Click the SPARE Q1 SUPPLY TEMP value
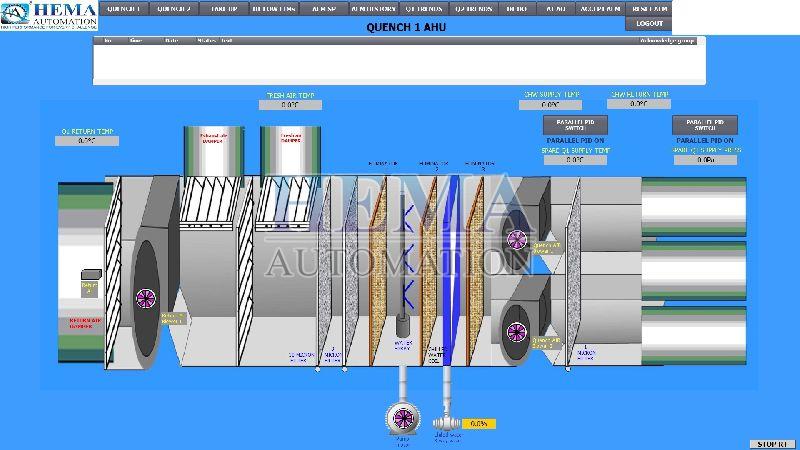The width and height of the screenshot is (800, 450). pos(575,160)
